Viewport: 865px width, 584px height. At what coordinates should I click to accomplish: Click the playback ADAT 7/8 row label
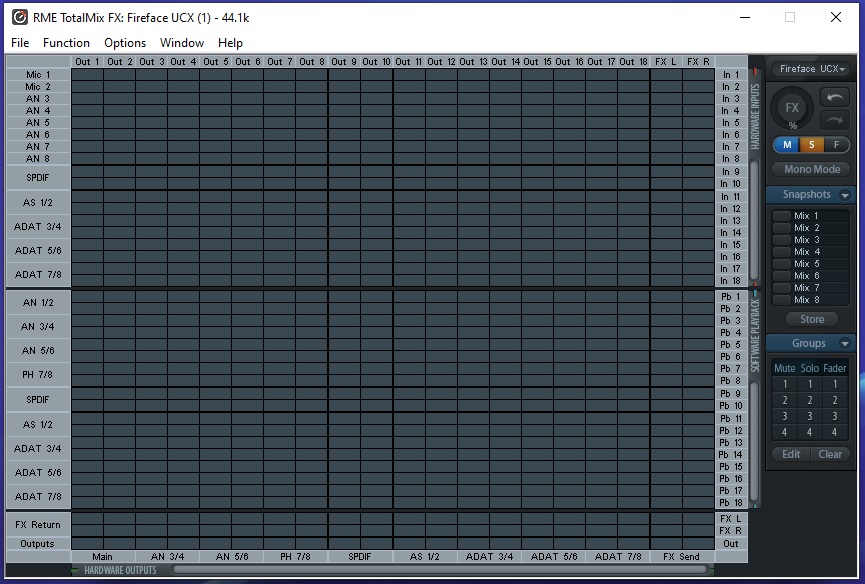pyautogui.click(x=38, y=496)
